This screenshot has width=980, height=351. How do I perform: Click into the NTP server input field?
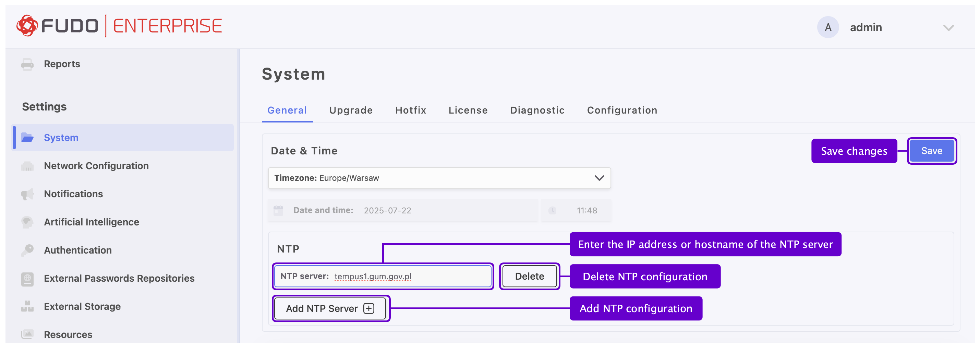(x=411, y=277)
